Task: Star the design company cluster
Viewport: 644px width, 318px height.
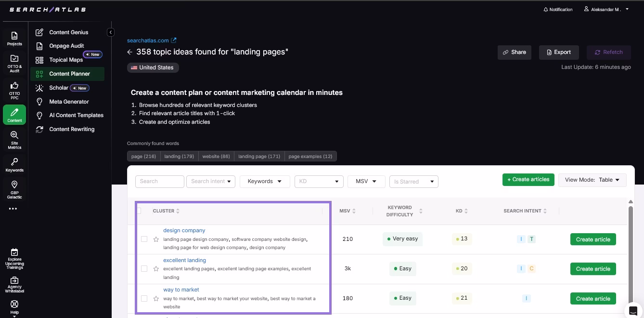Action: tap(156, 239)
